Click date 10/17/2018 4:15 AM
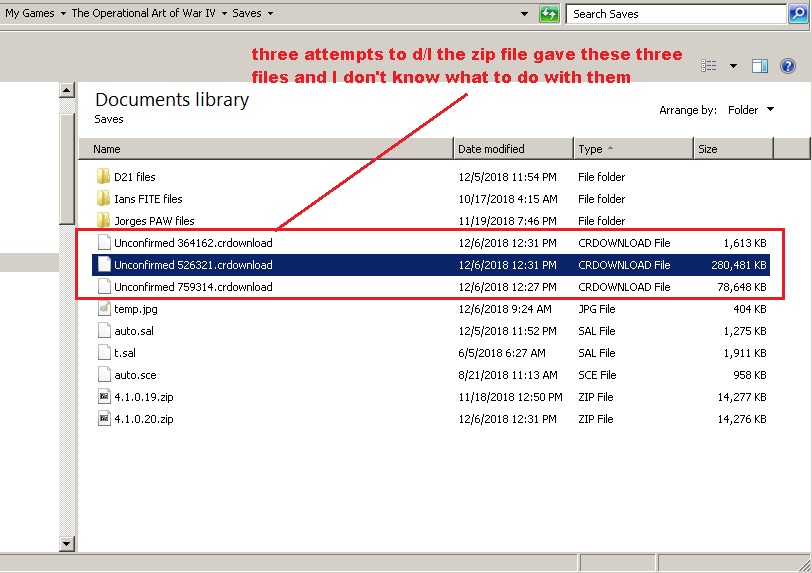The width and height of the screenshot is (812, 573). 508,198
